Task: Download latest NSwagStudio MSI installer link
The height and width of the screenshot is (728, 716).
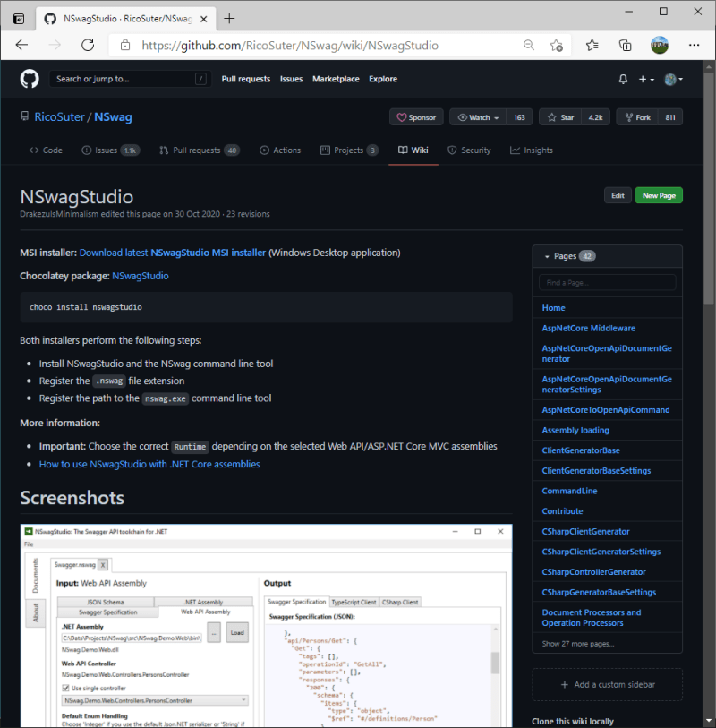Action: [173, 253]
